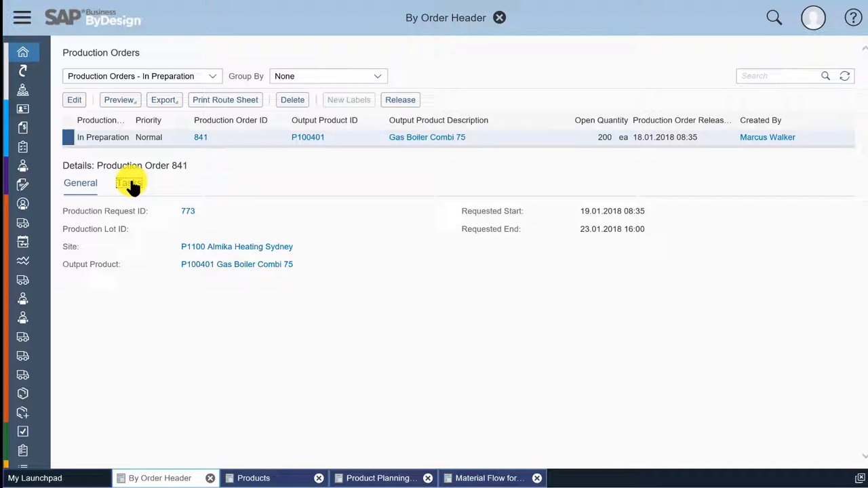This screenshot has width=868, height=488.
Task: Click the window overview icon at bottom right
Action: (860, 478)
